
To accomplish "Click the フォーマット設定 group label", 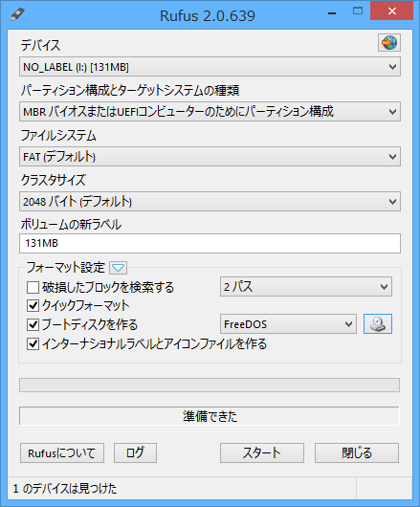I will point(66,268).
